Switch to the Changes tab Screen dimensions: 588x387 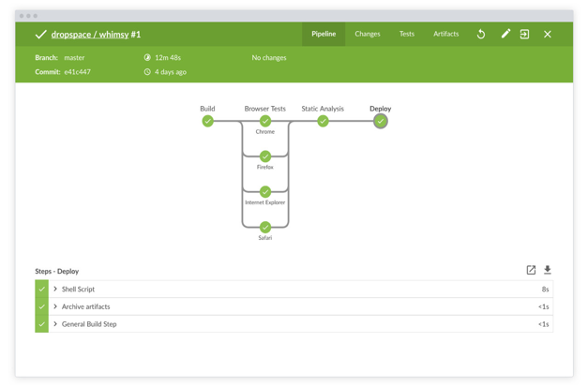[x=368, y=35]
